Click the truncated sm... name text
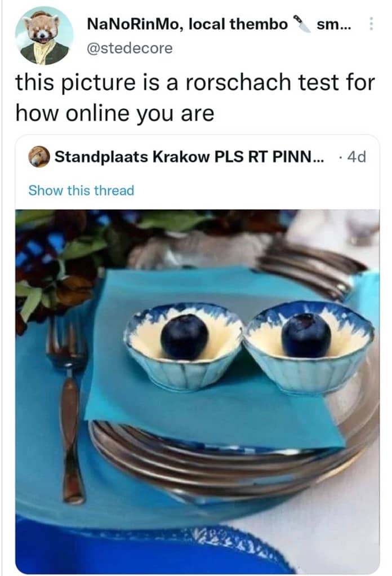Viewport: 392px width, 576px height. [333, 25]
